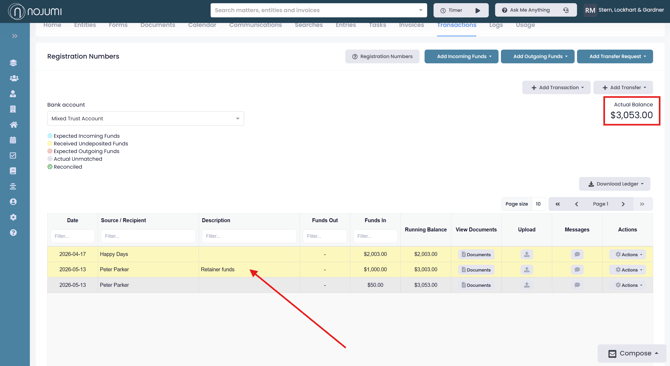Open RM user avatar menu
Image resolution: width=670 pixels, height=366 pixels.
590,10
